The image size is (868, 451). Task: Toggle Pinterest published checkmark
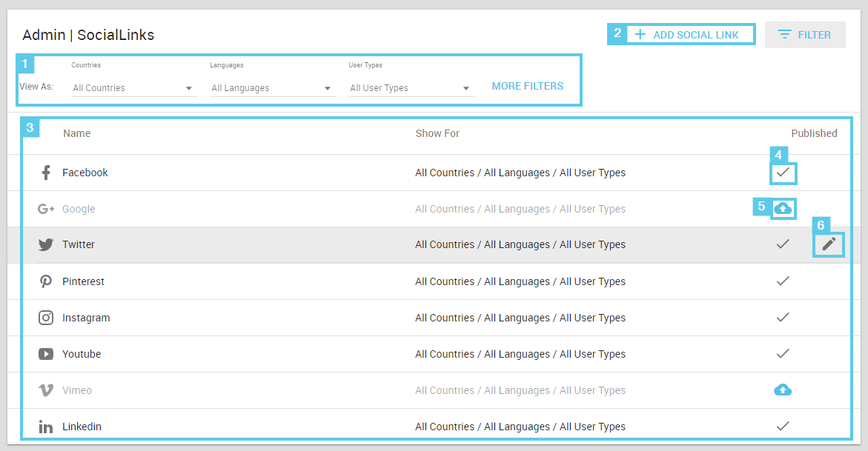[x=783, y=281]
